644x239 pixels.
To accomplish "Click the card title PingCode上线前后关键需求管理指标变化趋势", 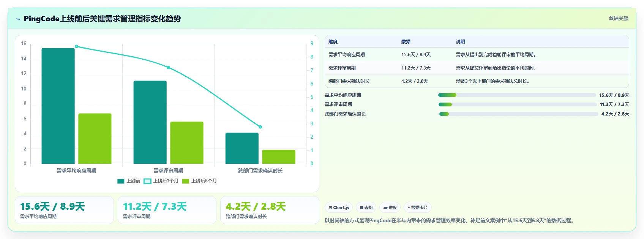I will pyautogui.click(x=102, y=19).
